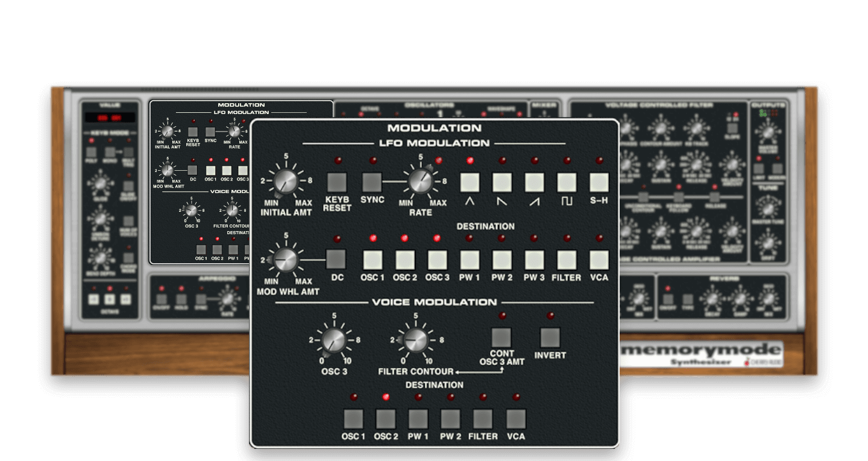Toggle the CONT OSC 3 AMT button
This screenshot has width=868, height=461.
pyautogui.click(x=502, y=337)
